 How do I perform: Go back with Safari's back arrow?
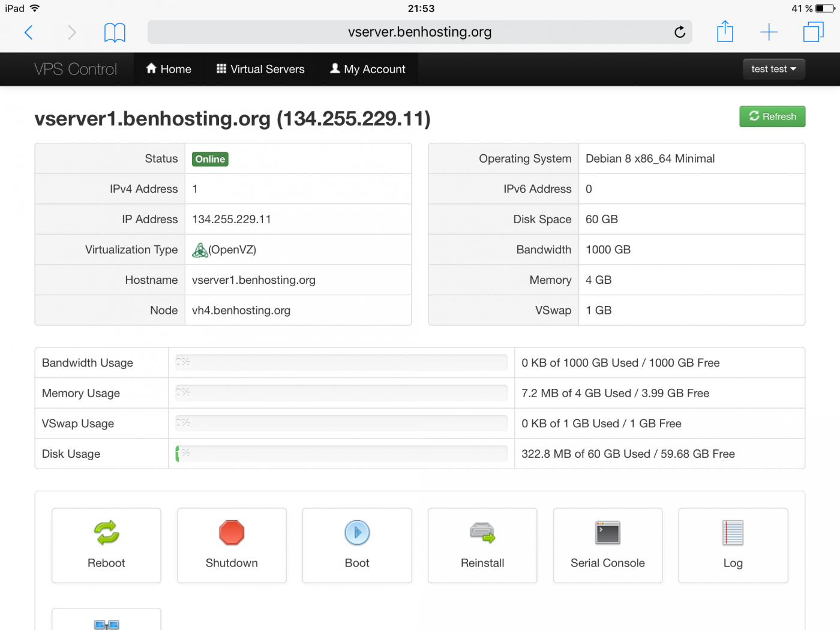(x=28, y=32)
